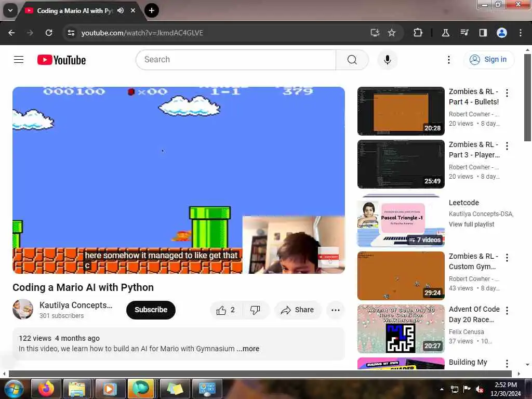
Task: Close the Coding a Mario AI tab
Action: tap(133, 10)
